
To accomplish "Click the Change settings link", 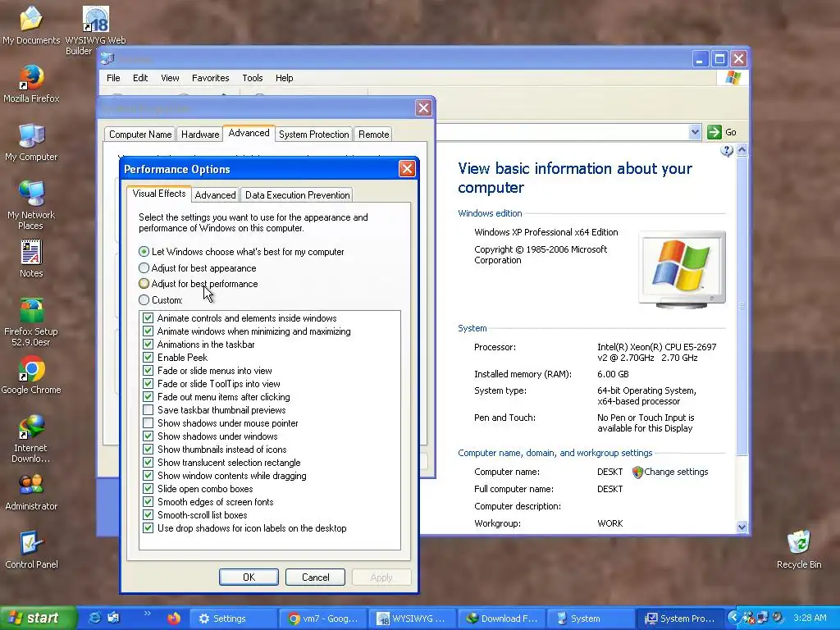I will point(676,472).
